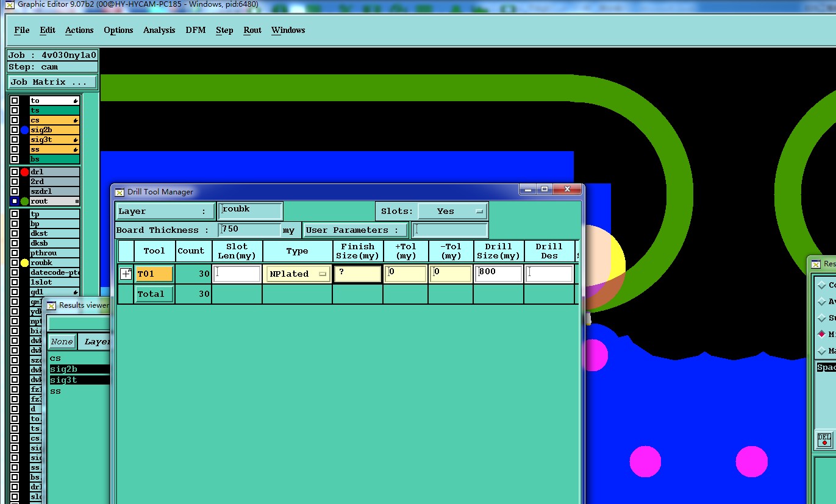Open the Rout menu

(252, 30)
